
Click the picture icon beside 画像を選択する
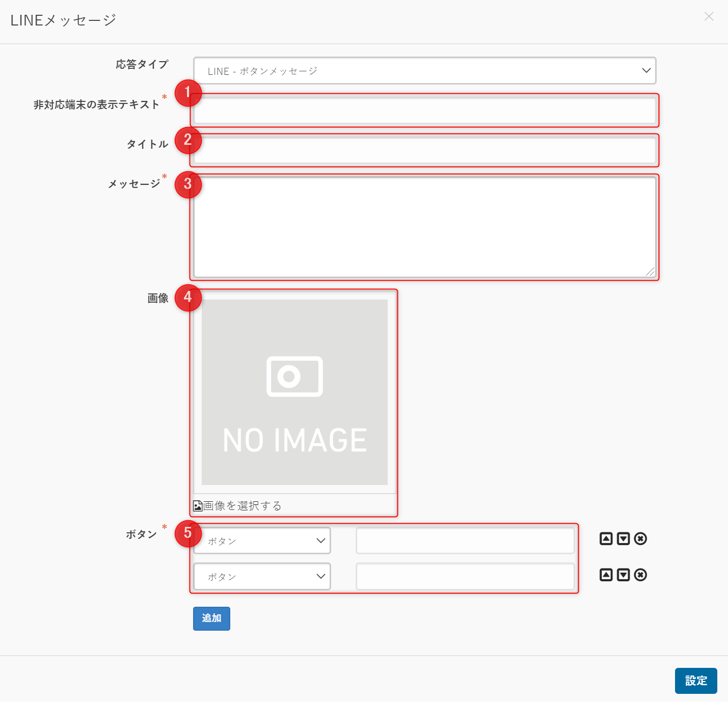click(198, 506)
